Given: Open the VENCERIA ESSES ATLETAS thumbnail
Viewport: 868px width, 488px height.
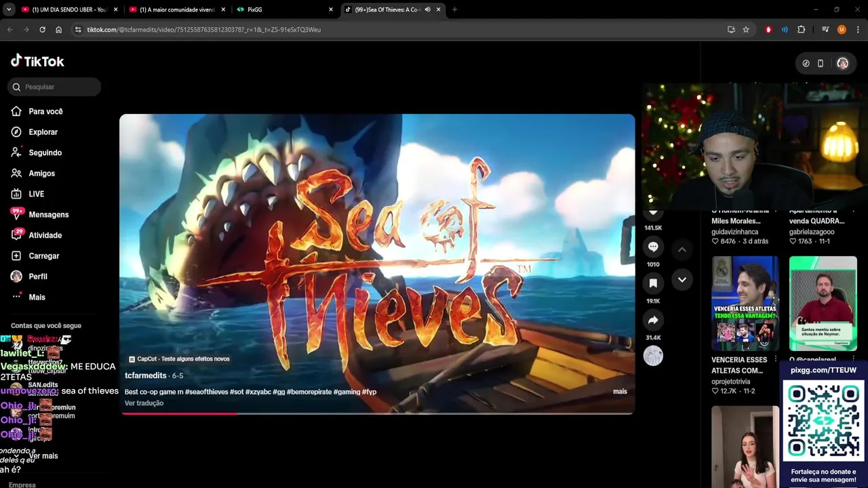Looking at the screenshot, I should click(745, 303).
